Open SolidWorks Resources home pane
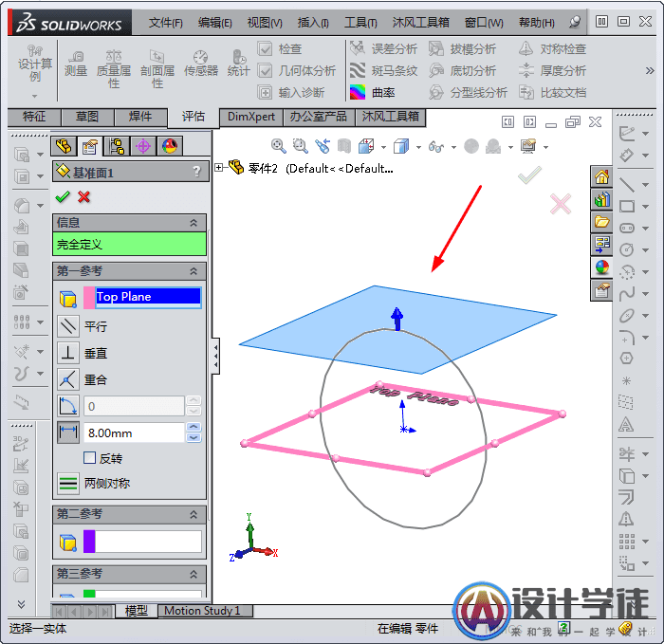 (x=601, y=176)
